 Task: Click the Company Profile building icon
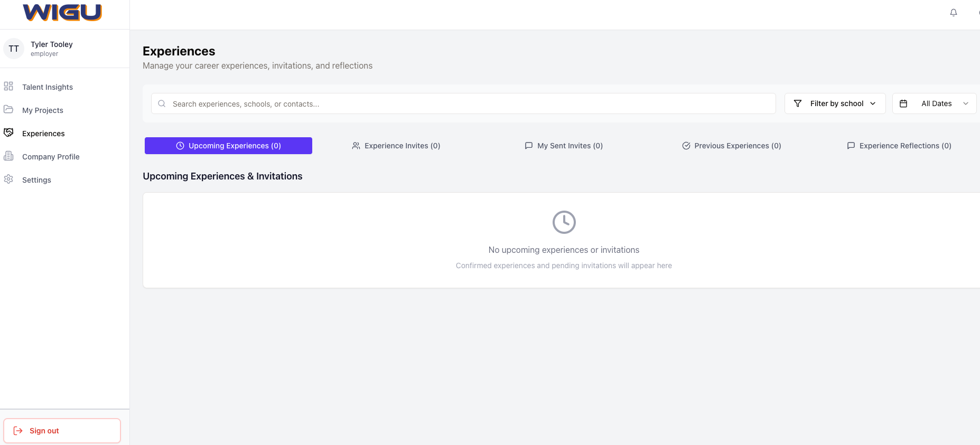(8, 156)
